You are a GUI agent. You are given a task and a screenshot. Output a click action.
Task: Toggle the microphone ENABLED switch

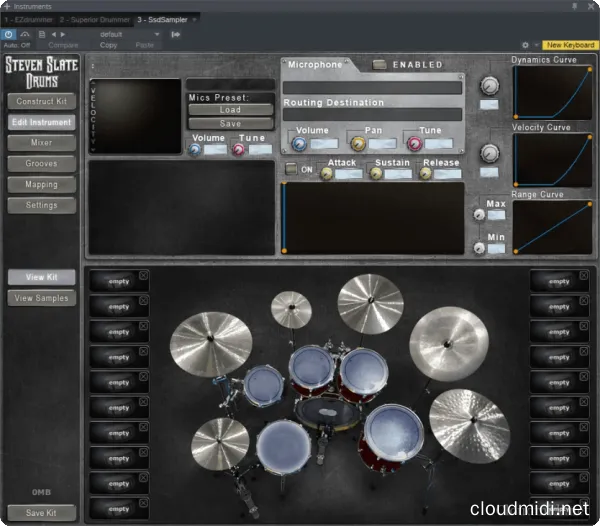(x=379, y=65)
